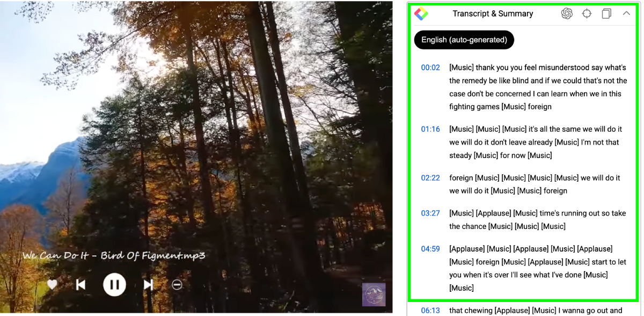Click the heart like icon

[x=52, y=285]
